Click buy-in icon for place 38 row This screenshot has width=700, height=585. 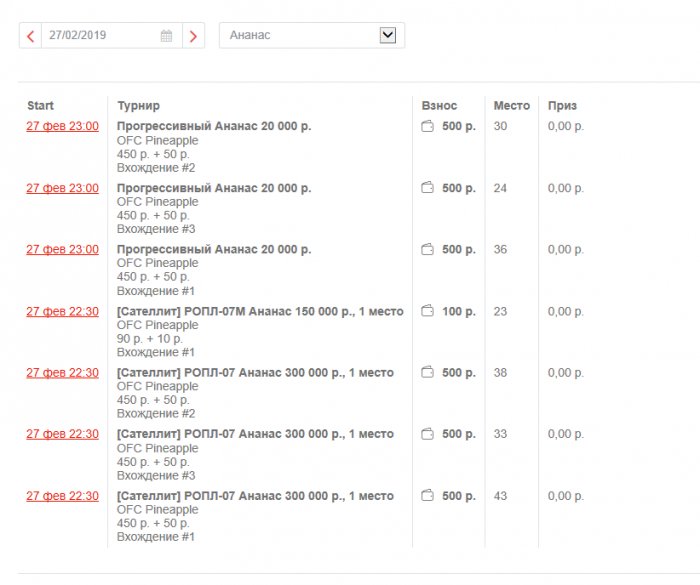(x=428, y=373)
